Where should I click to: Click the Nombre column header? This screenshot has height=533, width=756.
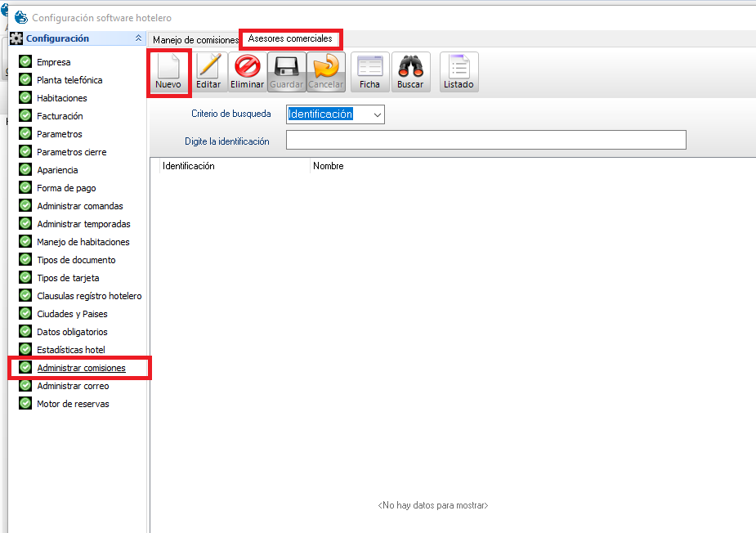(x=328, y=166)
